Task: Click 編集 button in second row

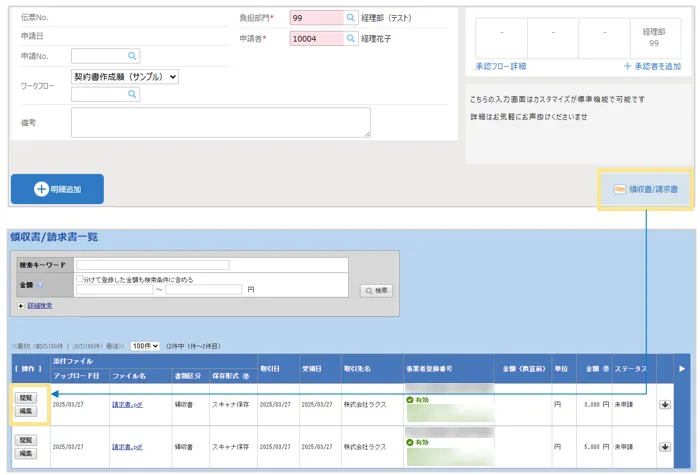Action: [26, 453]
